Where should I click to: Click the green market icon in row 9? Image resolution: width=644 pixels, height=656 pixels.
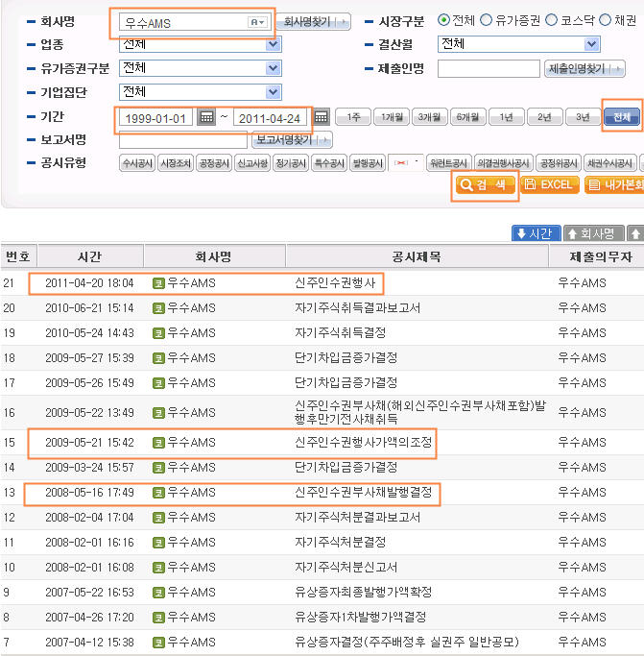coord(158,593)
